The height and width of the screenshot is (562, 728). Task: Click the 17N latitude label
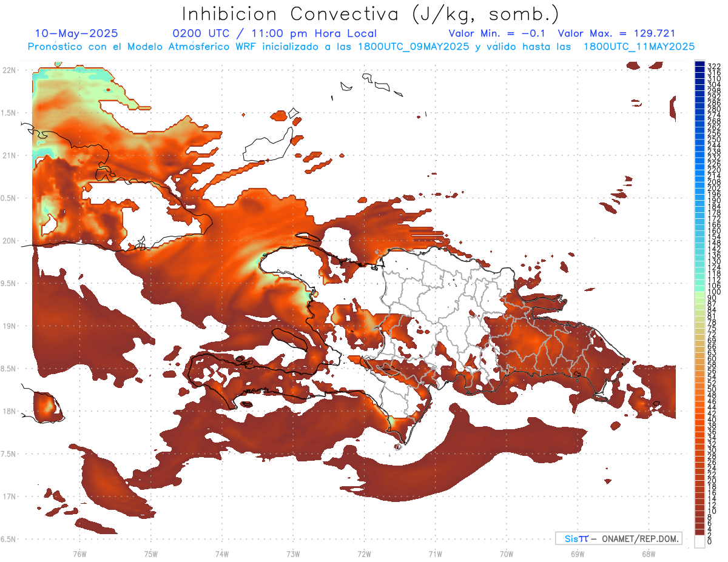pos(9,497)
